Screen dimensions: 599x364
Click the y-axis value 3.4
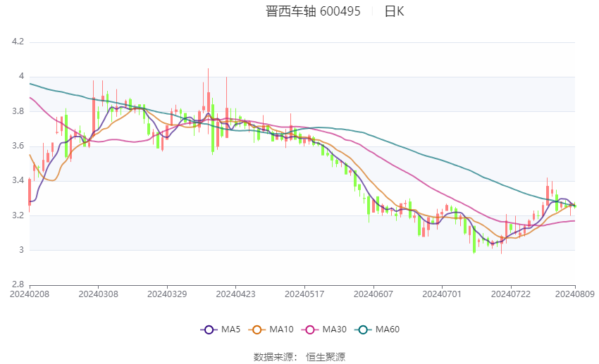[18, 180]
